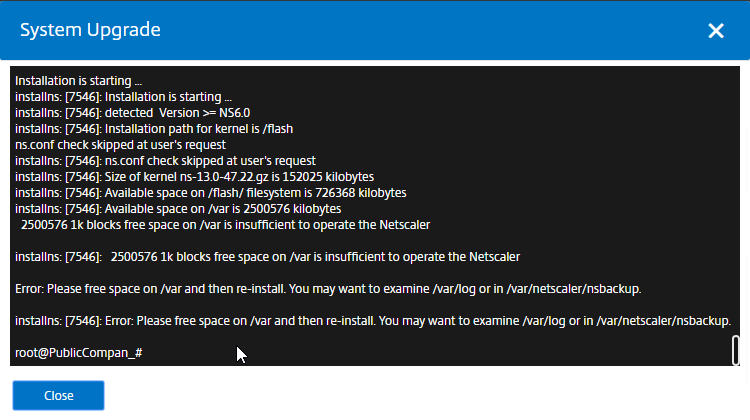Click the 'detected Version >= NS6.0' line

point(132,113)
